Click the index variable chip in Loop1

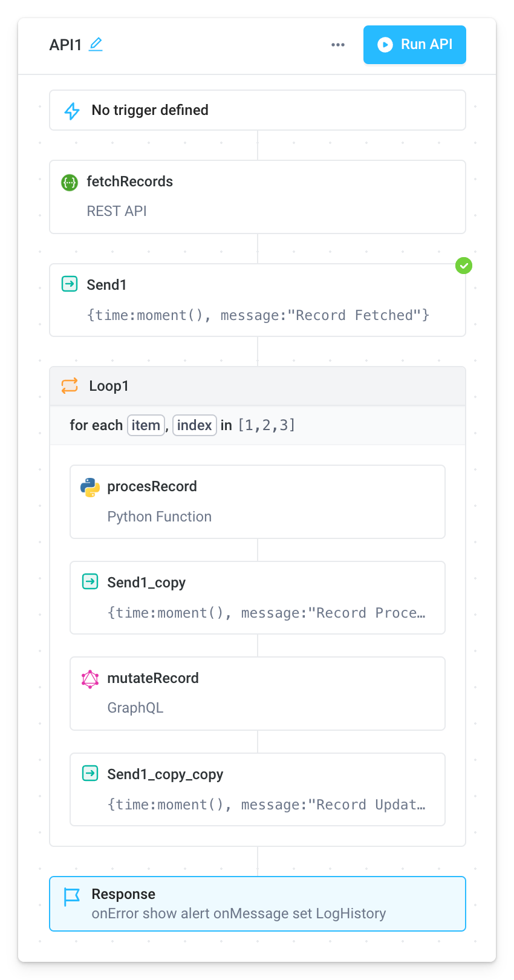coord(194,425)
